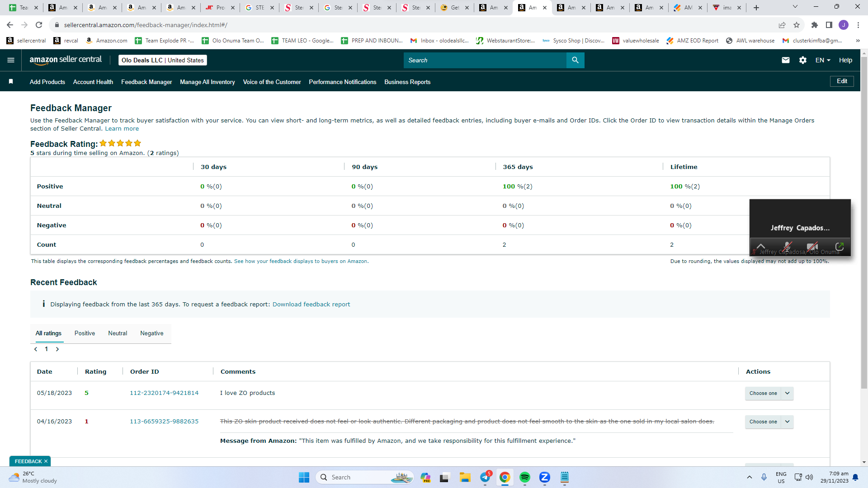The width and height of the screenshot is (868, 488).
Task: Open Voice of the Customer menu item
Action: 272,82
